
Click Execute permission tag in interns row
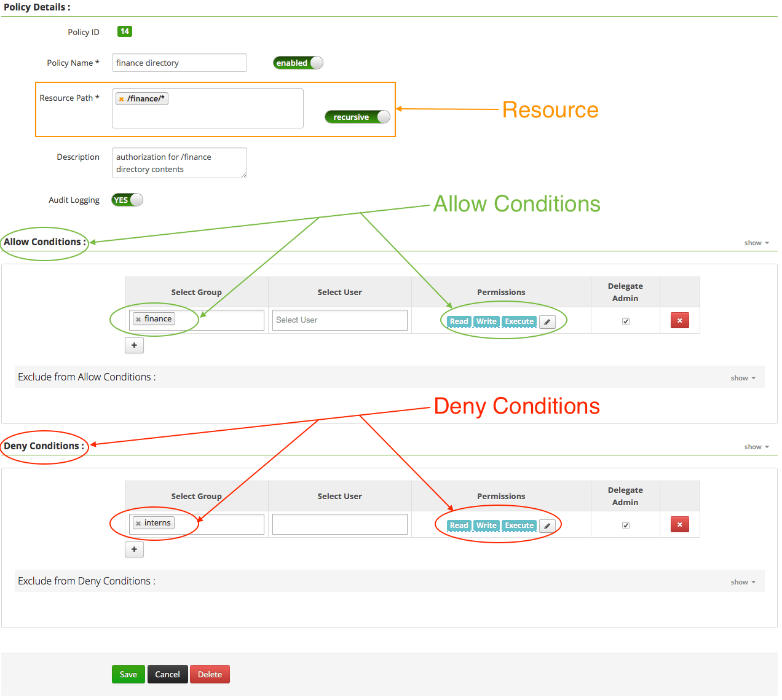pyautogui.click(x=519, y=525)
